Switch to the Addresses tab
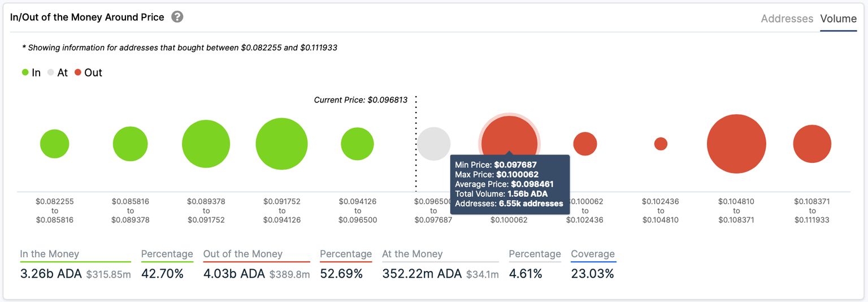This screenshot has width=868, height=302. coord(787,19)
